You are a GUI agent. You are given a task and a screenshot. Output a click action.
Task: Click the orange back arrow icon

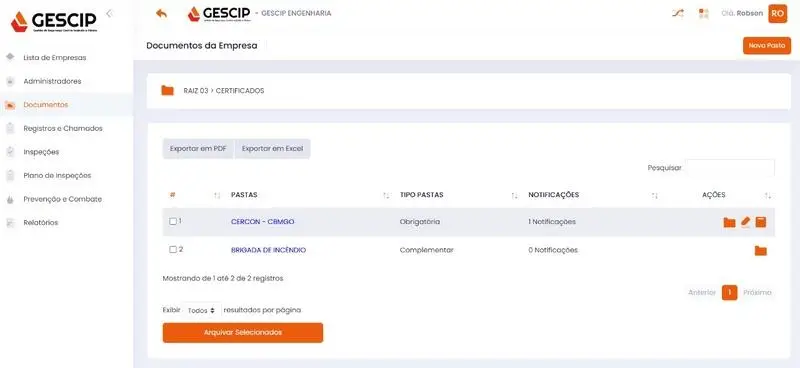click(161, 14)
